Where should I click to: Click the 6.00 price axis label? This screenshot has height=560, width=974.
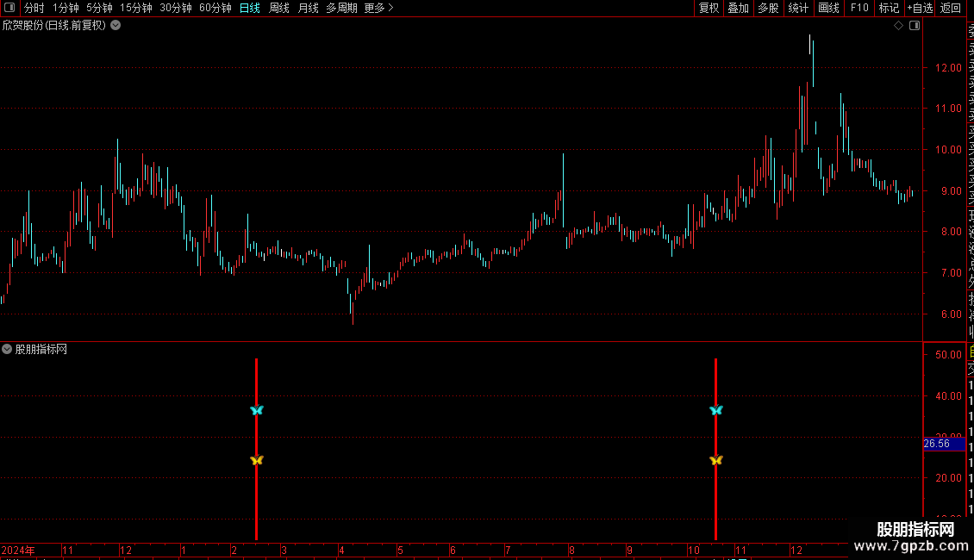click(951, 314)
